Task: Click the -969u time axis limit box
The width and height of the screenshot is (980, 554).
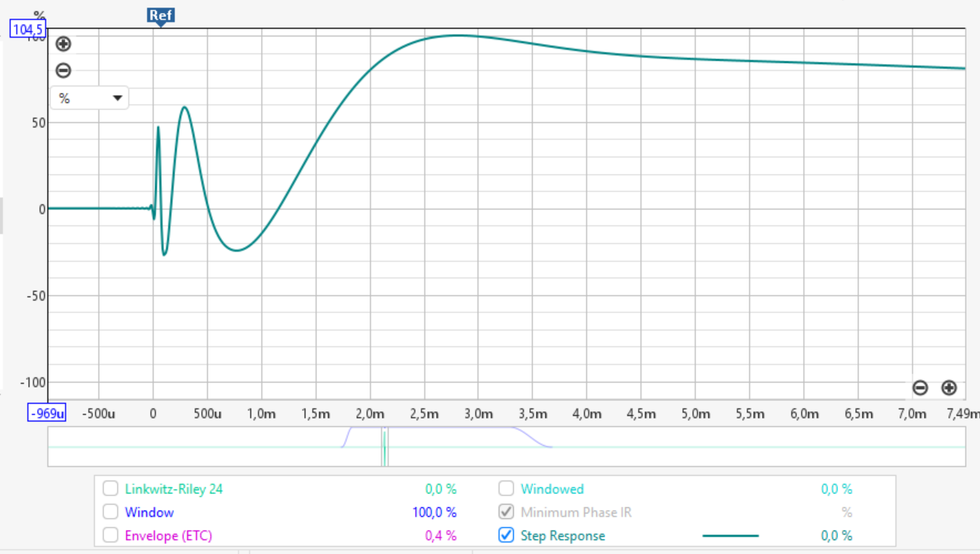Action: 47,413
